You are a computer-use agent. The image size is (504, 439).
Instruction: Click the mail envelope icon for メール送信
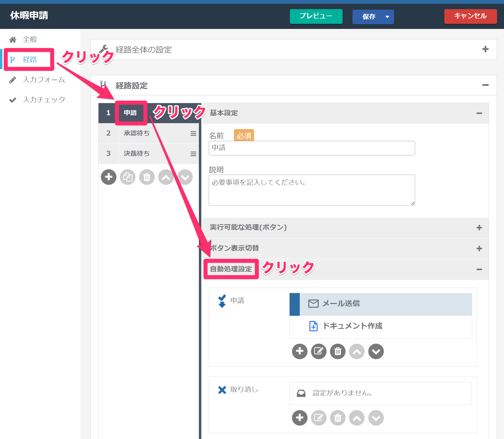313,303
